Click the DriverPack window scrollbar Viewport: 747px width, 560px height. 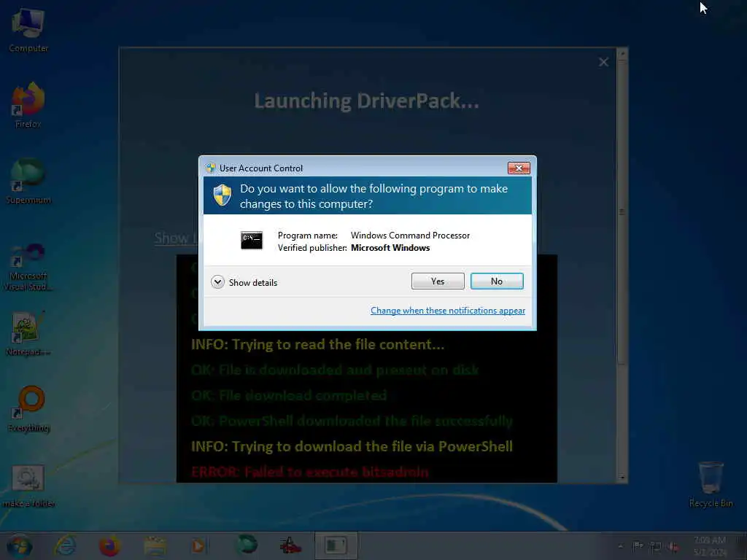[x=622, y=212]
